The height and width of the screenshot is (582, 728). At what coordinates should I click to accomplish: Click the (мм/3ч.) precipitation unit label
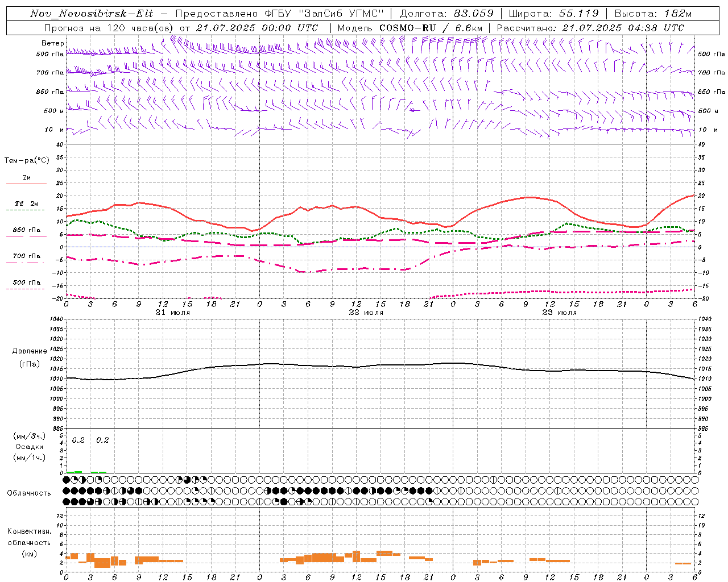coord(30,436)
